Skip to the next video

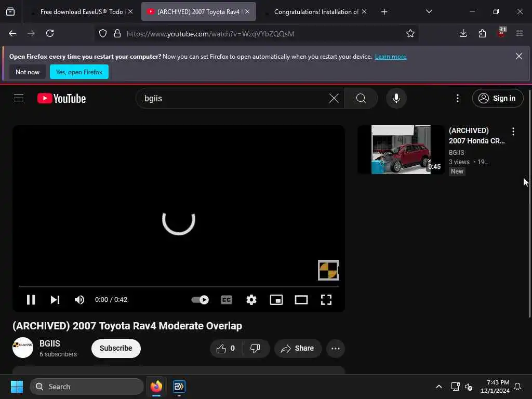coord(55,300)
